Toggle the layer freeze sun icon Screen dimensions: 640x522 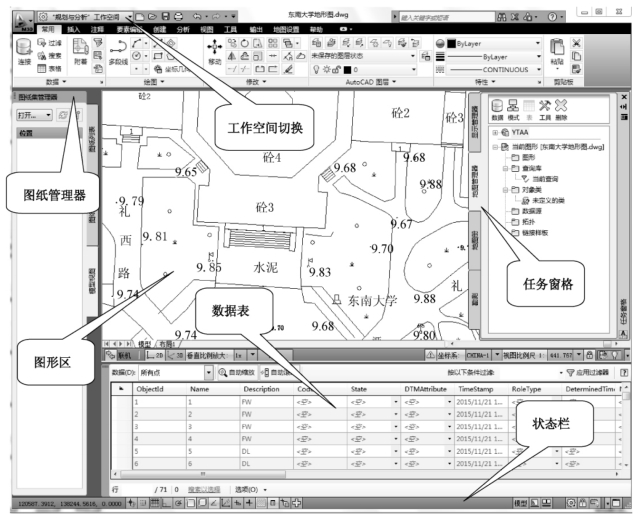point(326,69)
